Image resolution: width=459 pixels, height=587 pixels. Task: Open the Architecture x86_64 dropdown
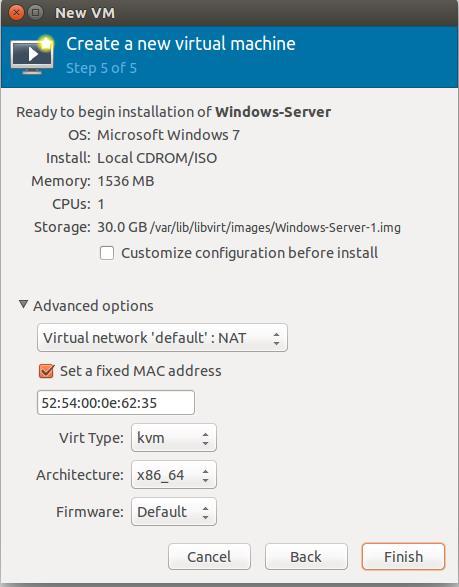[174, 475]
